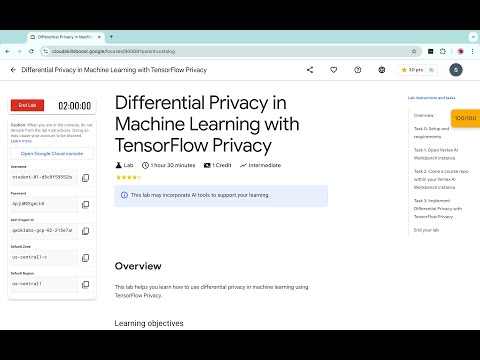
Task: Close the Differential Privacy tab
Action: (x=99, y=37)
